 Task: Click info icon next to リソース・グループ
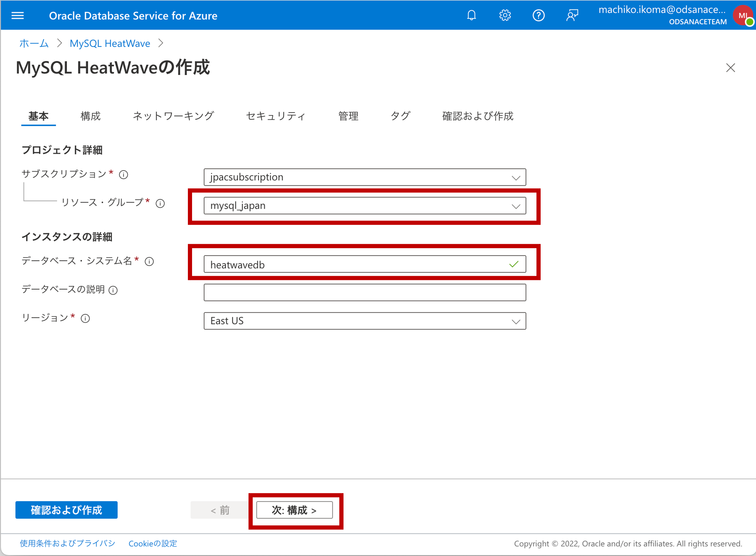click(160, 204)
